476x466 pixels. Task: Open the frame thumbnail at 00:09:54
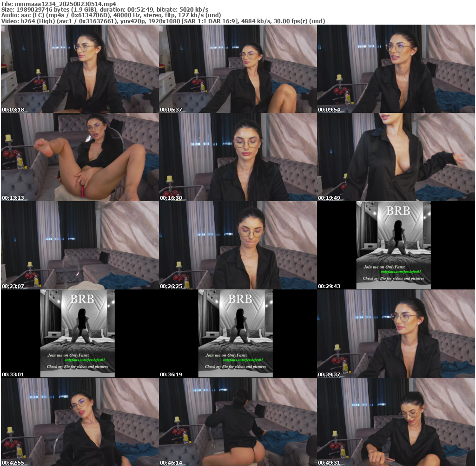[x=396, y=69]
